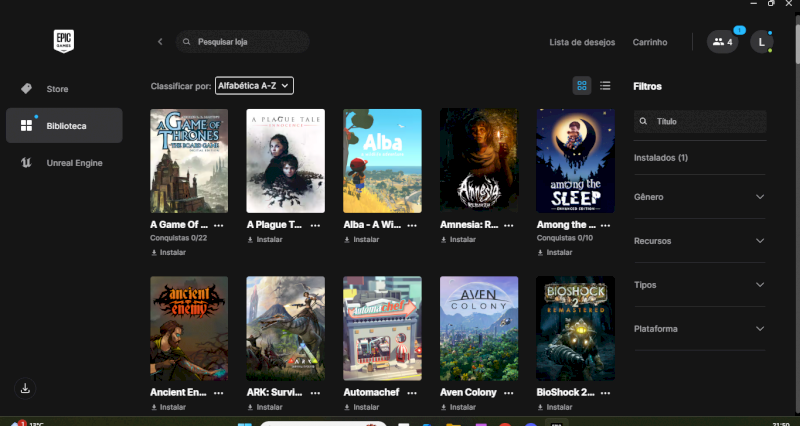This screenshot has height=426, width=800.
Task: Filter by Instalados (1)
Action: (661, 158)
